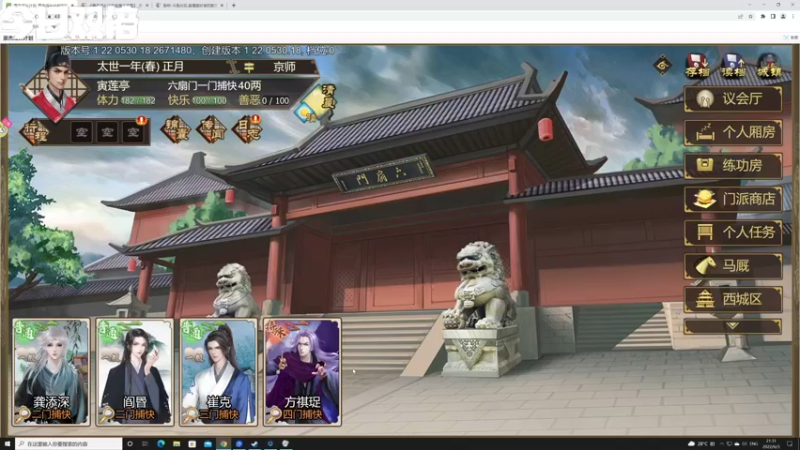Select the second empty 空 itinerary slot
The width and height of the screenshot is (800, 450).
coord(107,133)
